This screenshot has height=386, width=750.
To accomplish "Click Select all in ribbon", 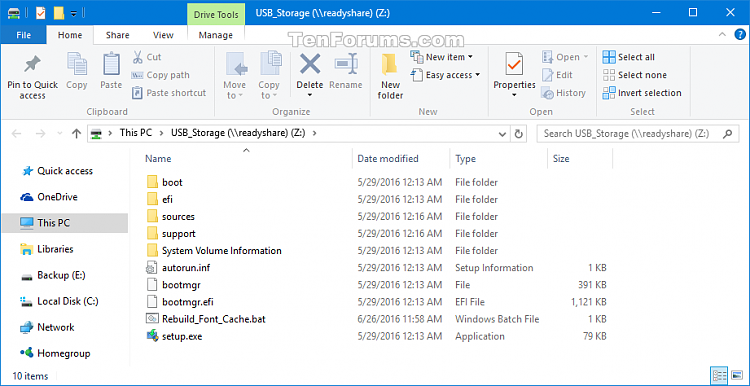I will (x=629, y=57).
